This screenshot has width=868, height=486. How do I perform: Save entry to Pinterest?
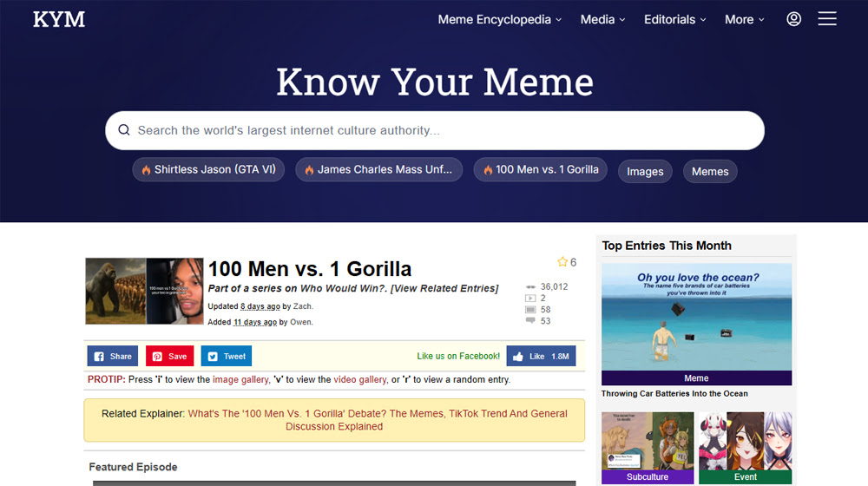click(x=169, y=356)
